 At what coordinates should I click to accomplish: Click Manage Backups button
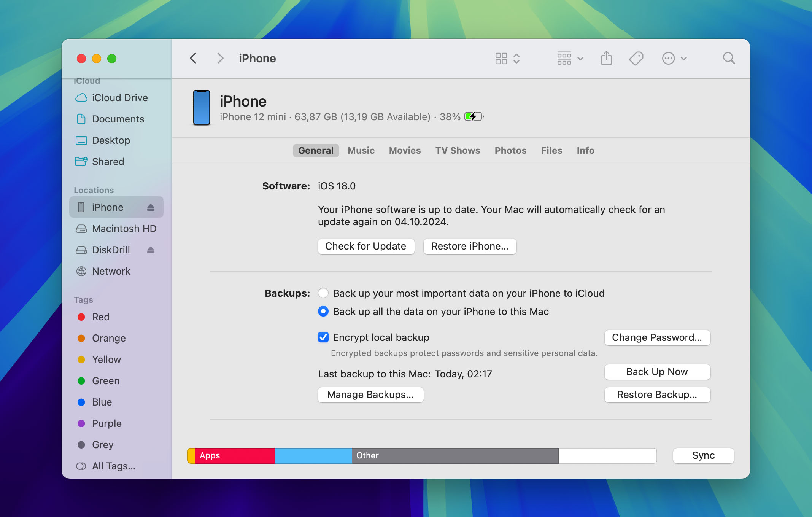(370, 395)
